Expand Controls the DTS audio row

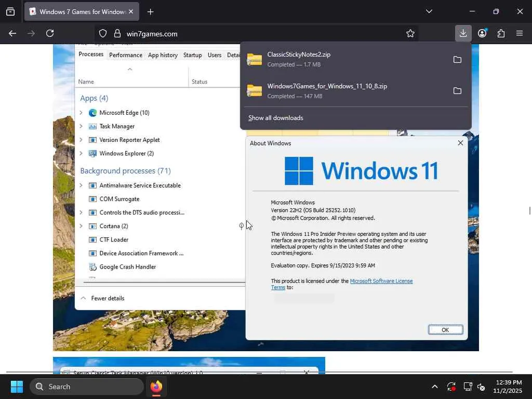tap(81, 212)
